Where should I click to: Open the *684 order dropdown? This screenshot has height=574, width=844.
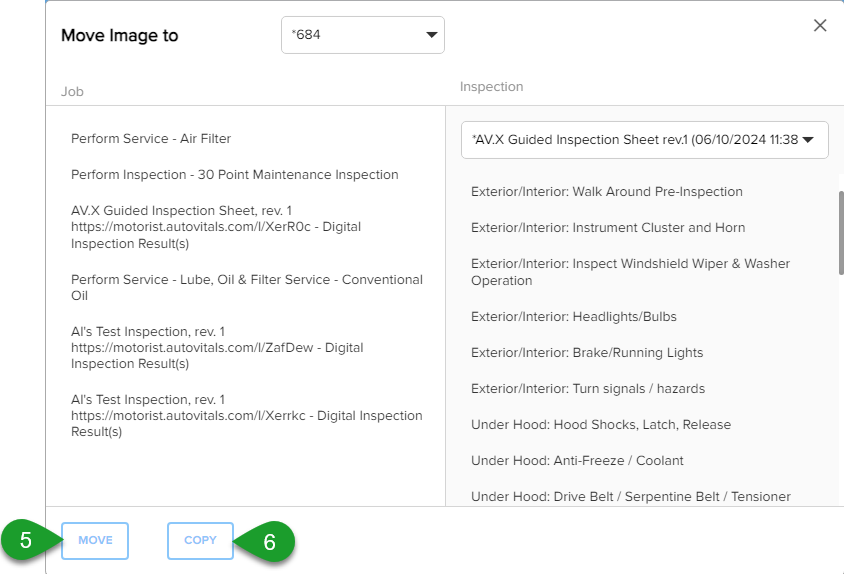[x=363, y=35]
